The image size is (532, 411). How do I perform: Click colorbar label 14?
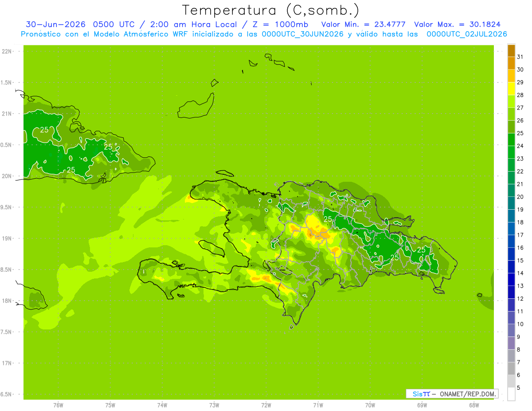pyautogui.click(x=520, y=273)
